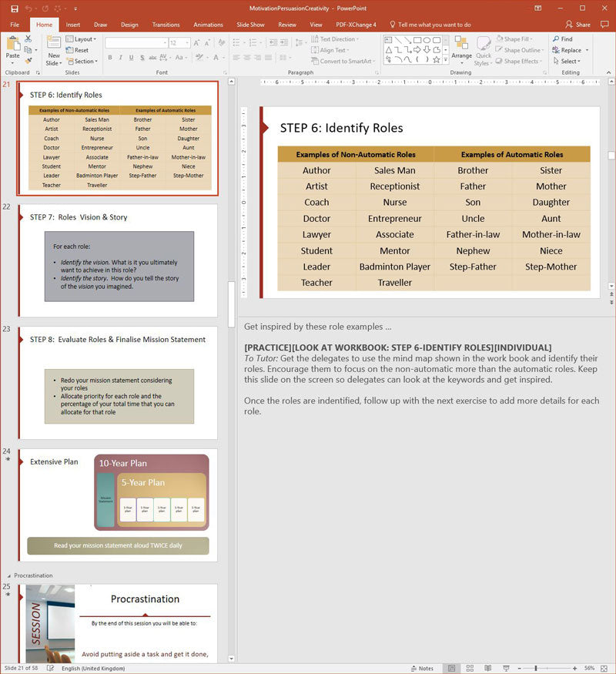Viewport: 616px width, 674px height.
Task: Expand shapes gallery More arrow
Action: pyautogui.click(x=446, y=60)
